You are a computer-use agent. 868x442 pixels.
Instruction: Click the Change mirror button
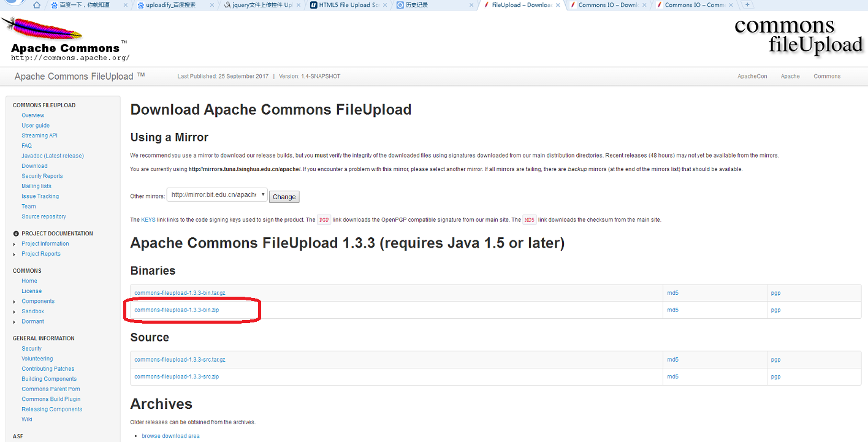(284, 197)
